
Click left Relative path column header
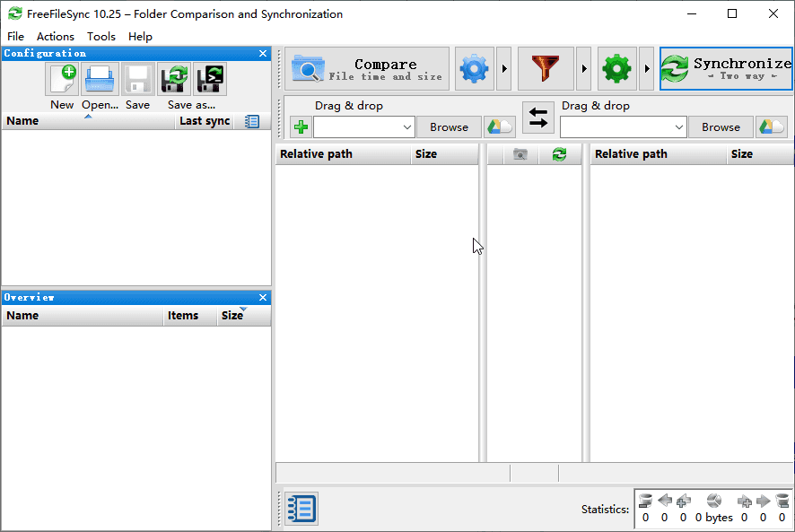343,154
